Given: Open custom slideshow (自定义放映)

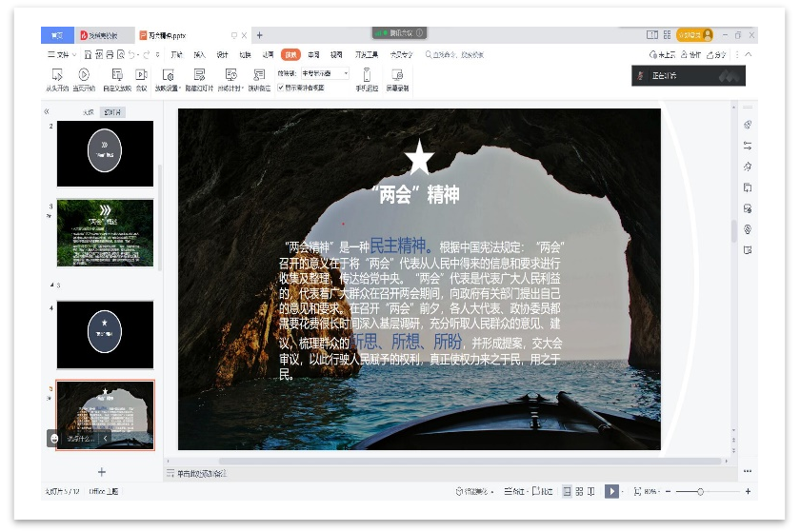Looking at the screenshot, I should click(x=117, y=75).
